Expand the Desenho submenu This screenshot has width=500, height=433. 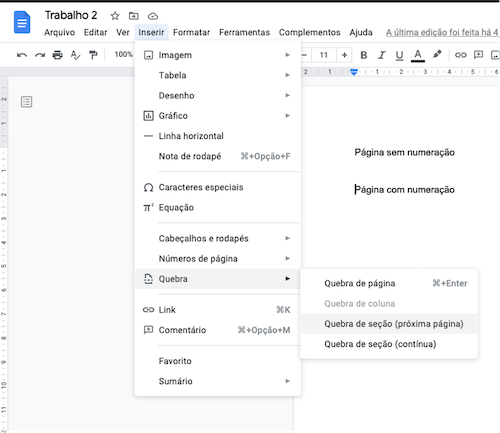[x=218, y=96]
